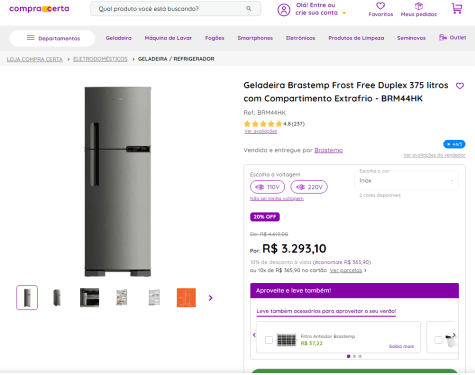The height and width of the screenshot is (375, 475).
Task: Add product to favorites with heart icon
Action: click(x=460, y=86)
